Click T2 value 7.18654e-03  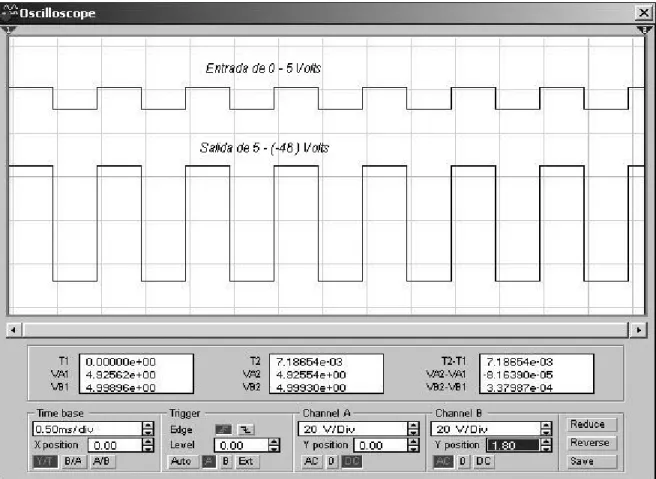[309, 362]
